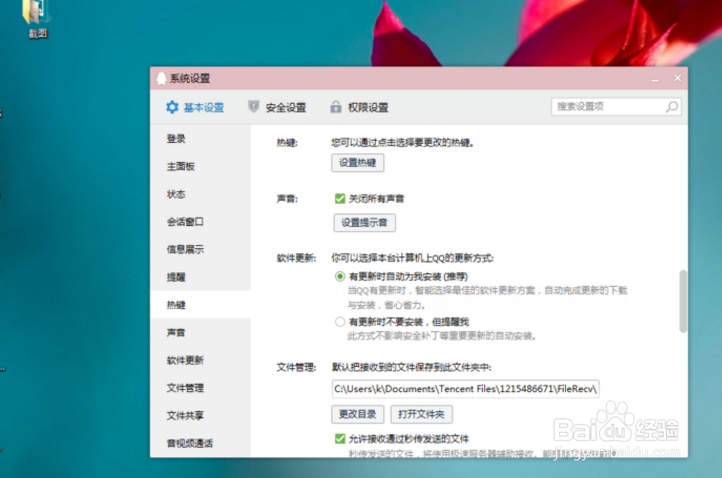Screen dimensions: 722x478
Task: Select 提醒 in the sidebar
Action: (200, 277)
